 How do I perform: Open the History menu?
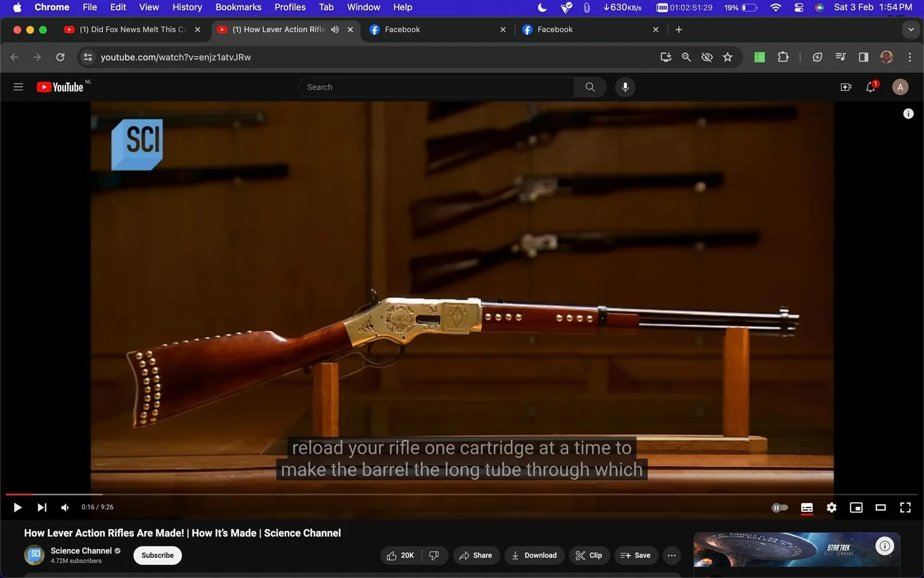187,7
